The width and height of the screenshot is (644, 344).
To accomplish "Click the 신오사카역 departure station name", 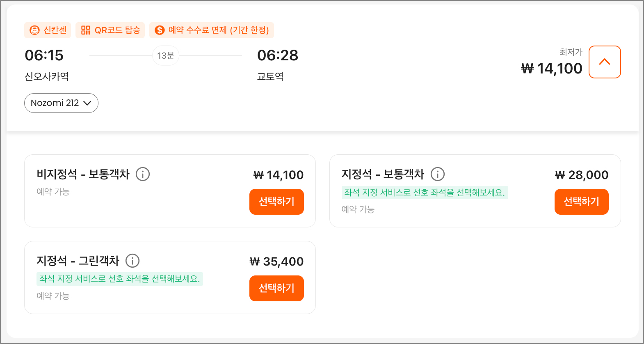I will [x=47, y=77].
